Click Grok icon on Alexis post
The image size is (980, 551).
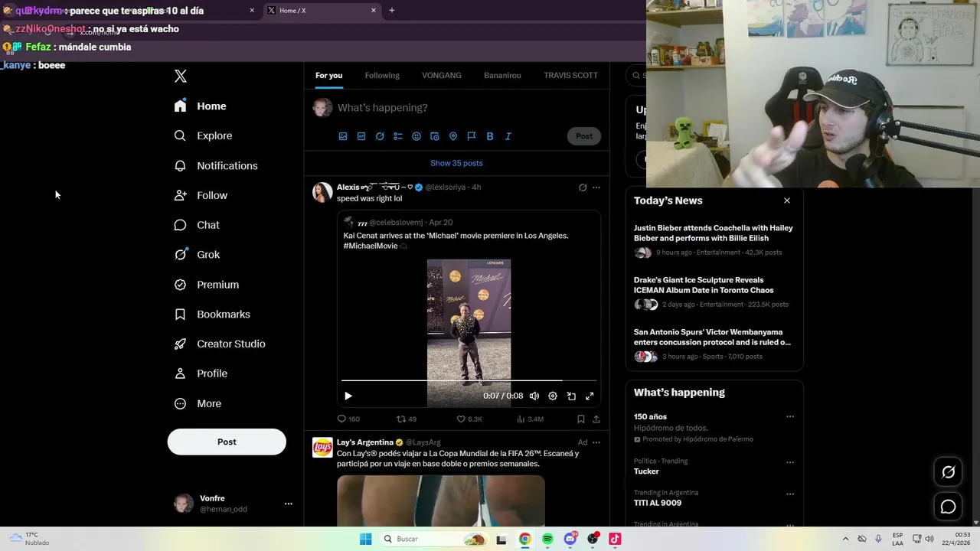(x=583, y=187)
